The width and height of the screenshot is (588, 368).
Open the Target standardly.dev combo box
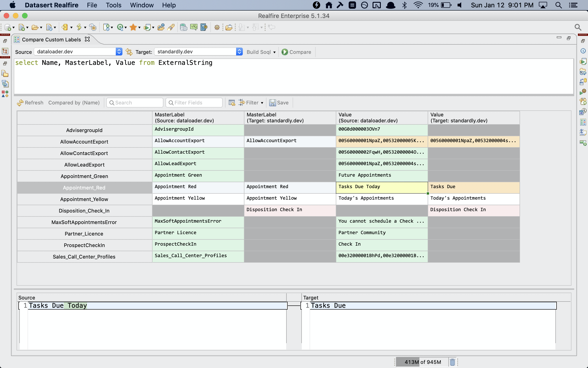198,52
